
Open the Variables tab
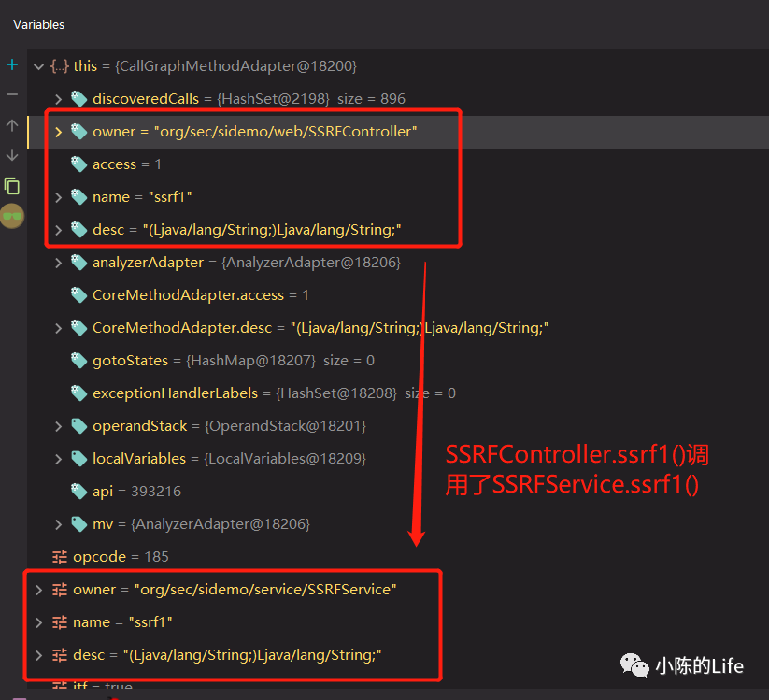point(38,24)
